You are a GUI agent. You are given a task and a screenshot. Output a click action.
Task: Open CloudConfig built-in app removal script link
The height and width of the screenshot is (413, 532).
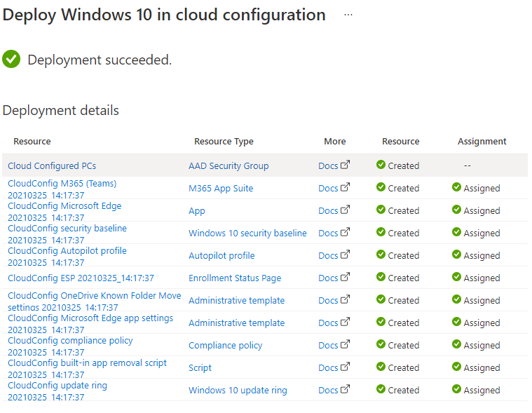pos(87,368)
